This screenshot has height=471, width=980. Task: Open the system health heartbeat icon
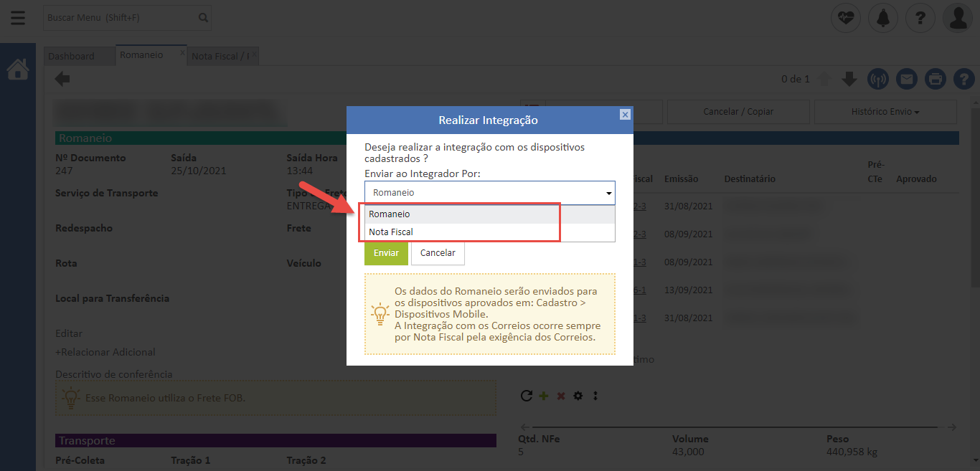pyautogui.click(x=846, y=18)
